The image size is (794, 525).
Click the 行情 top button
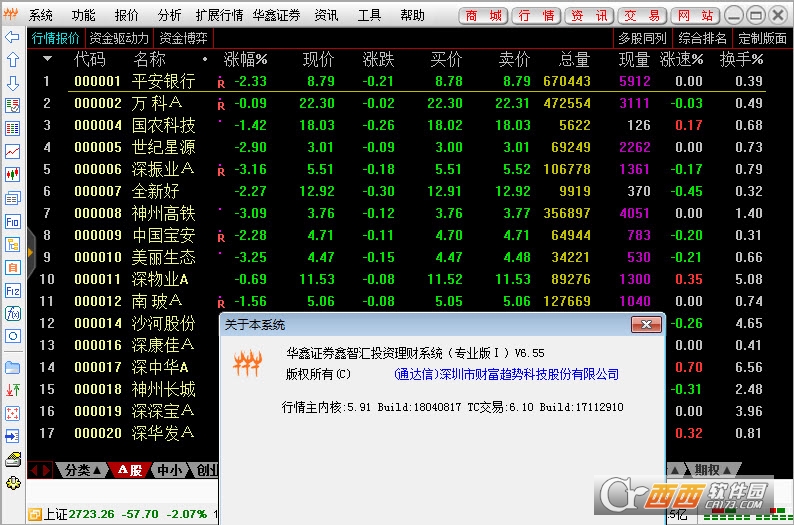click(536, 16)
